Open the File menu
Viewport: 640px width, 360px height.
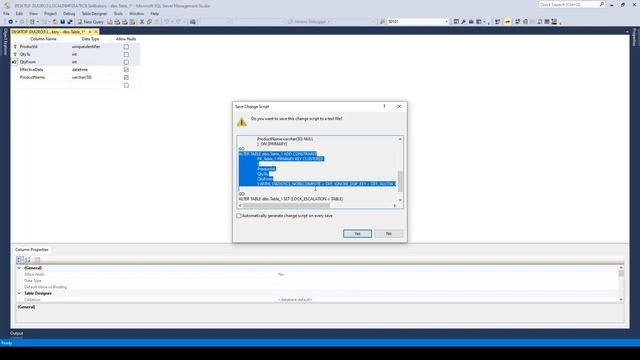(x=6, y=13)
